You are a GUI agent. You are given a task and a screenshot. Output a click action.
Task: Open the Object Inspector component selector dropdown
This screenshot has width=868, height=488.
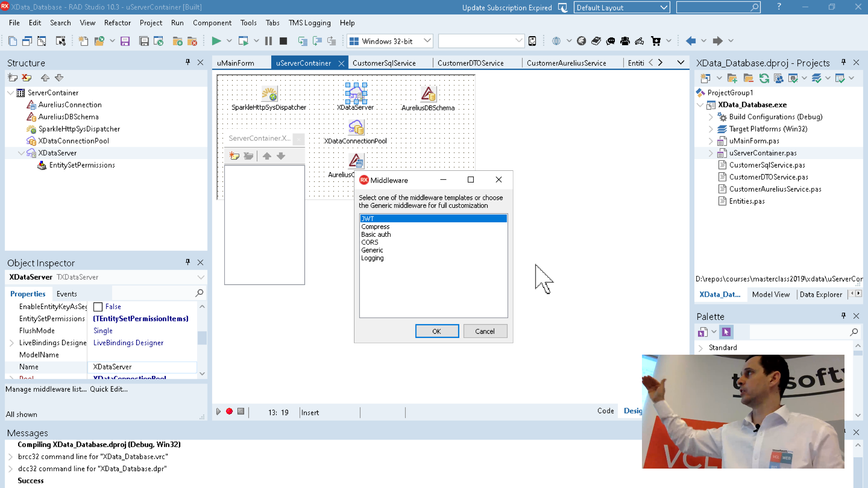point(201,277)
